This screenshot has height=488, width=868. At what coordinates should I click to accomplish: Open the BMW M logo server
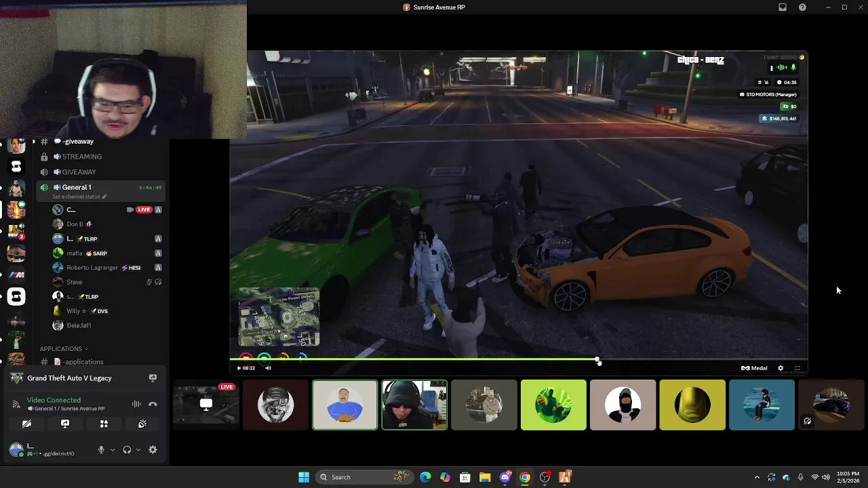16,274
